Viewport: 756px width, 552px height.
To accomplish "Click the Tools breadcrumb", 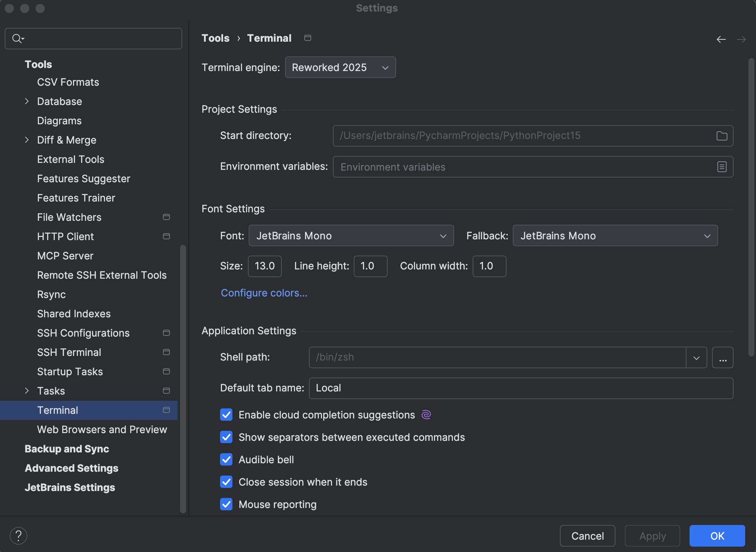I will click(x=215, y=38).
